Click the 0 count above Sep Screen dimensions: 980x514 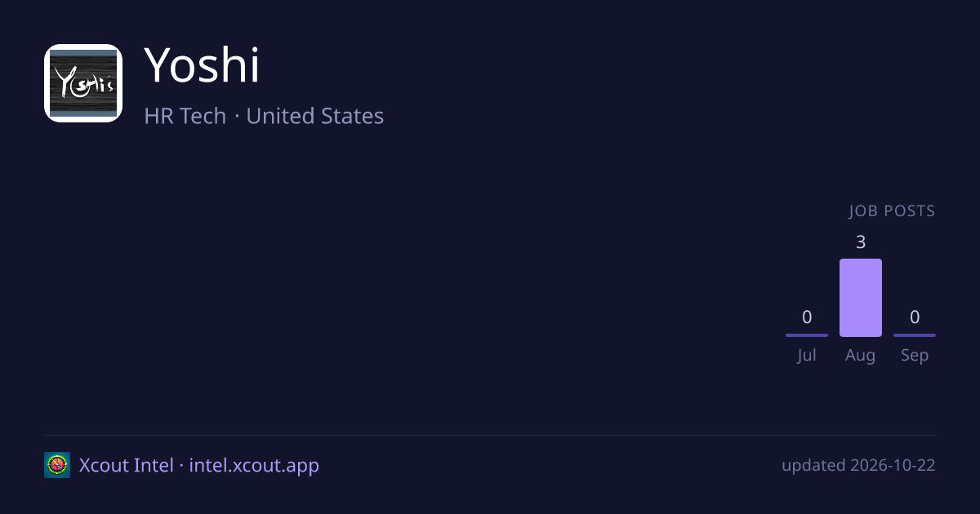tap(915, 317)
